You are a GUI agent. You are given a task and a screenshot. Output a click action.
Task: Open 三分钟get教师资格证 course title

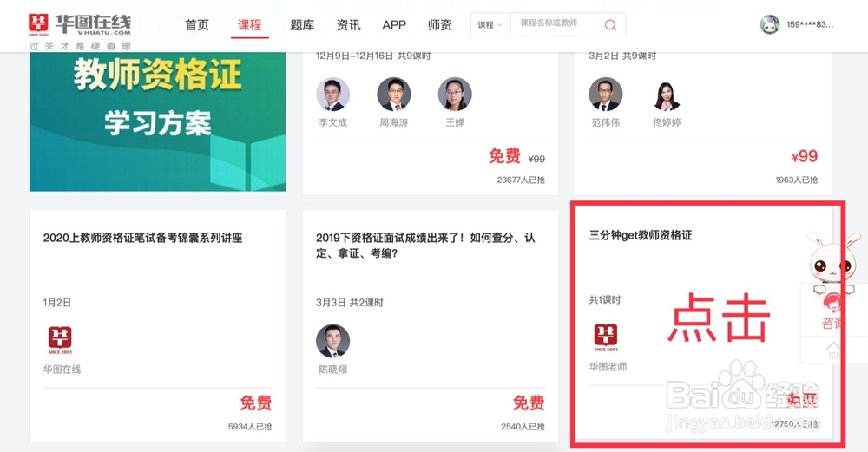[641, 235]
